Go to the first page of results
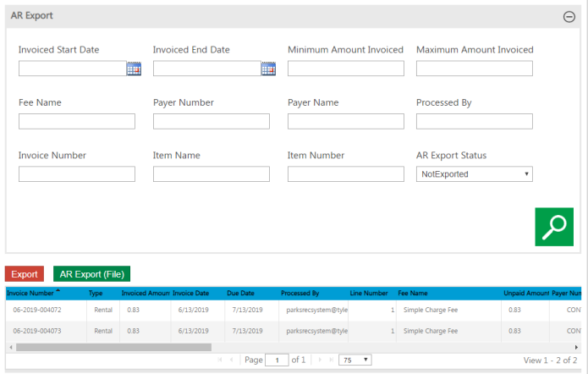This screenshot has width=588, height=374. 221,360
